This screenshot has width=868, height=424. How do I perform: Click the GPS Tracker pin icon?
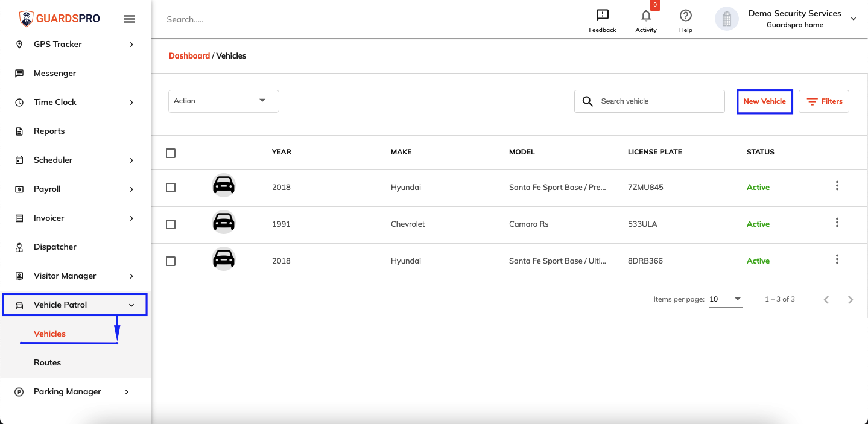pyautogui.click(x=19, y=44)
